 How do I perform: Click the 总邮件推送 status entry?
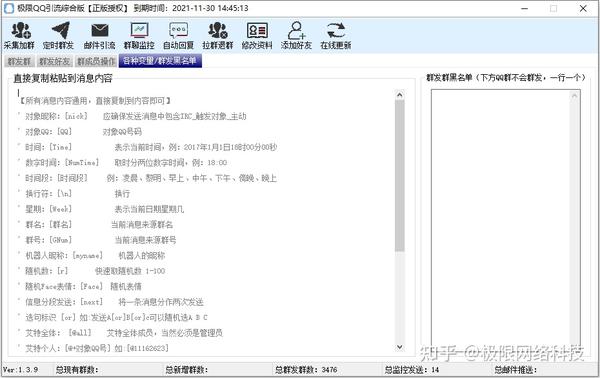pyautogui.click(x=515, y=370)
